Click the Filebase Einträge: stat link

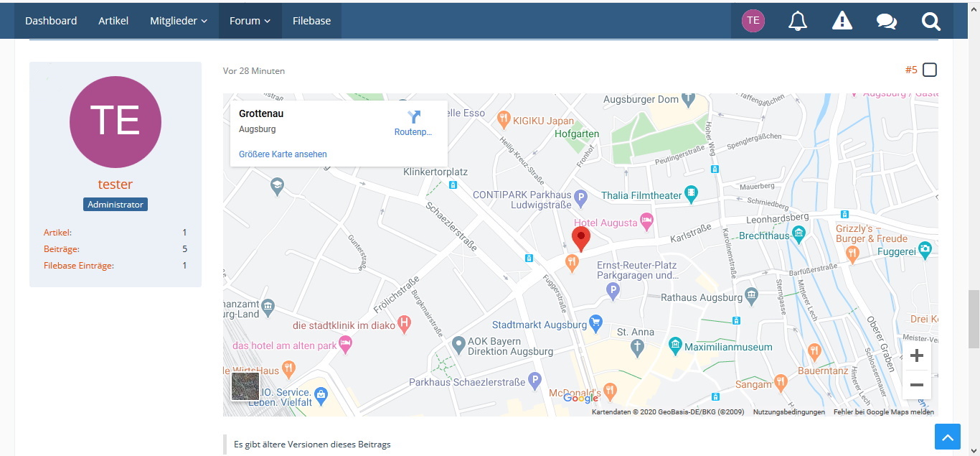pos(79,266)
